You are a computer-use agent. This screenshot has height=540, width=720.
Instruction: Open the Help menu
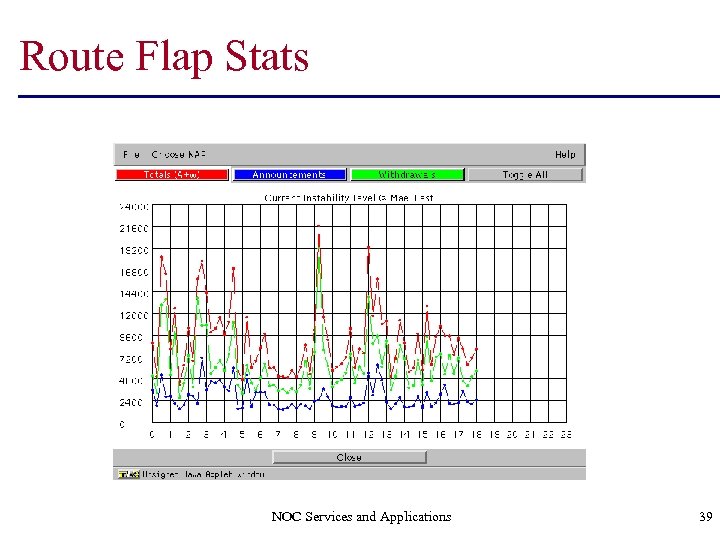click(565, 155)
